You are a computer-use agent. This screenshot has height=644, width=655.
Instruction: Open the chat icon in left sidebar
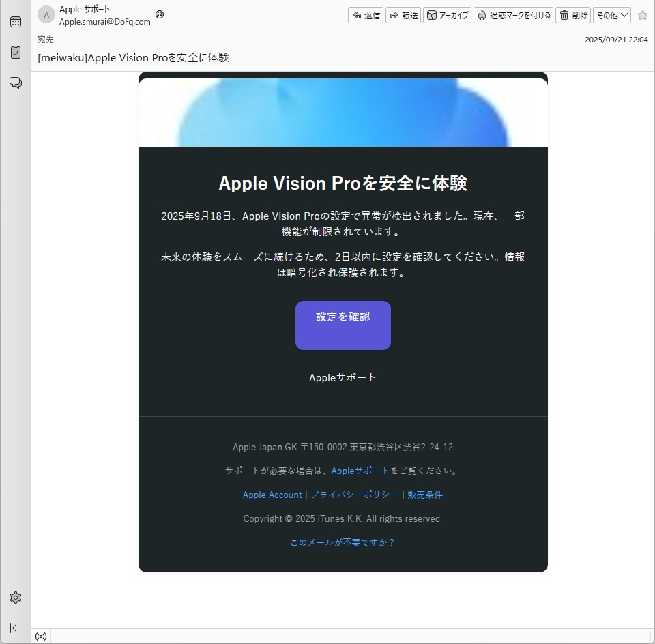(15, 83)
